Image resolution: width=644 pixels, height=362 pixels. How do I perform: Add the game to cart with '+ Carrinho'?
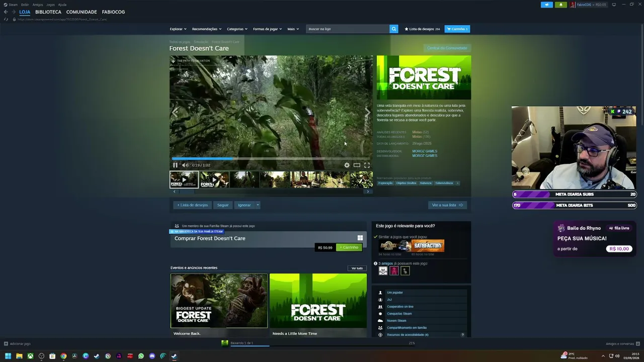pyautogui.click(x=349, y=247)
